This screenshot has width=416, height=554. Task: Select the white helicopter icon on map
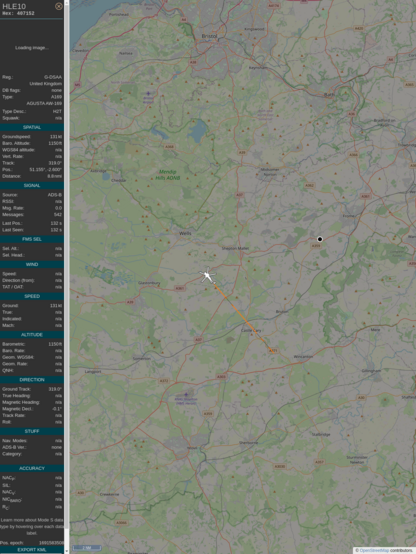pyautogui.click(x=207, y=276)
